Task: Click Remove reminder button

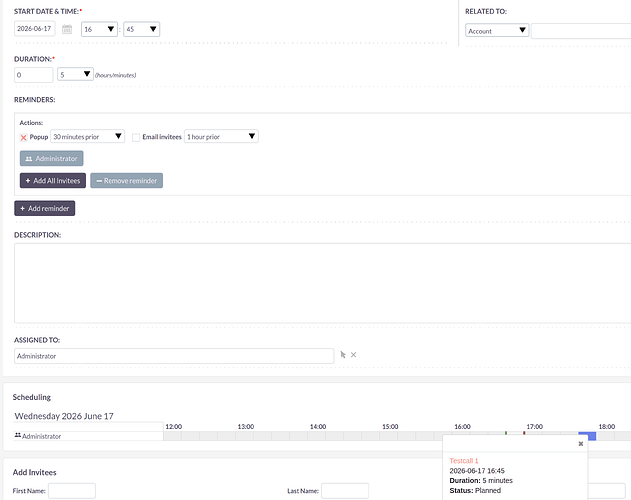Action: click(126, 181)
